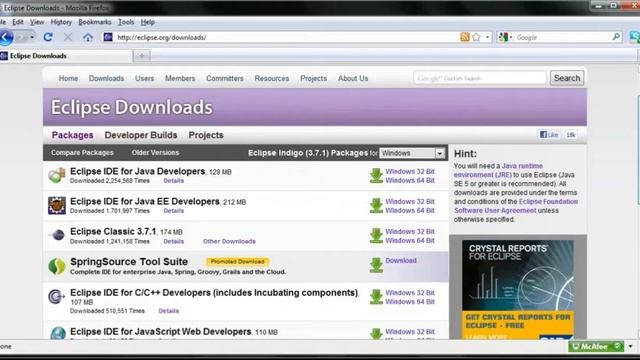
Task: Click Java EE Developers package icon
Action: [57, 205]
